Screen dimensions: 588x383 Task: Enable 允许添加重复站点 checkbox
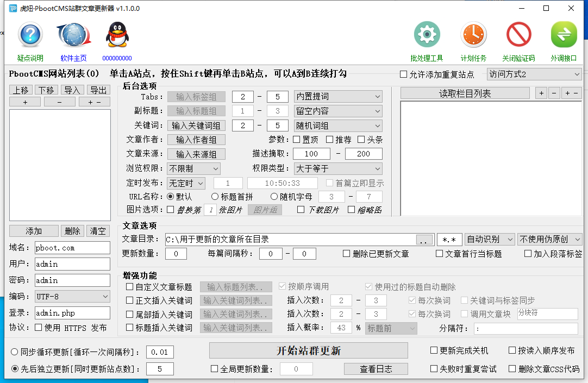point(403,74)
